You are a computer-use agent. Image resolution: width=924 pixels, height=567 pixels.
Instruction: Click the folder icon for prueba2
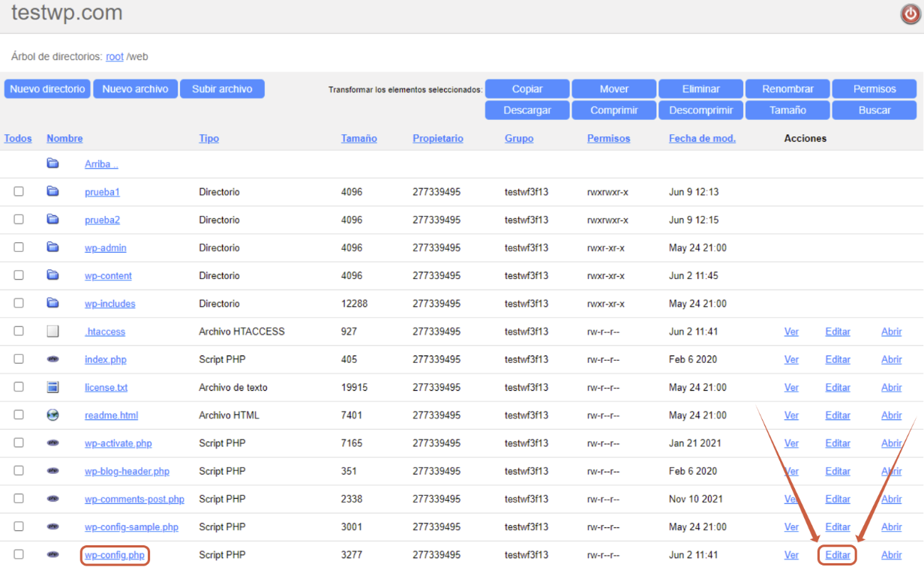point(52,219)
